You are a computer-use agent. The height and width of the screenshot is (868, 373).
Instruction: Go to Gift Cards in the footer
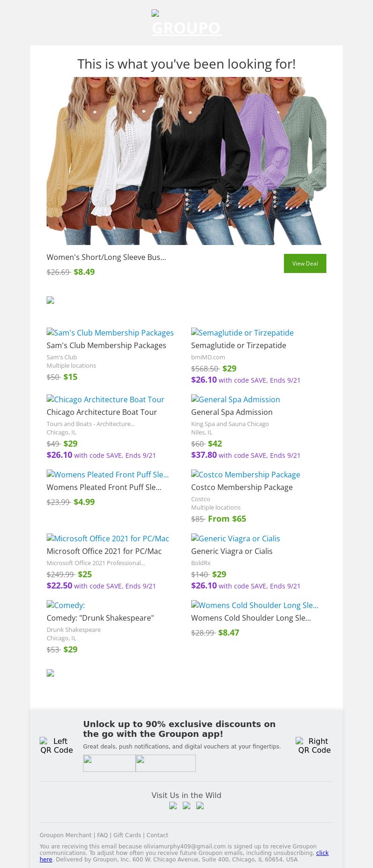127,835
